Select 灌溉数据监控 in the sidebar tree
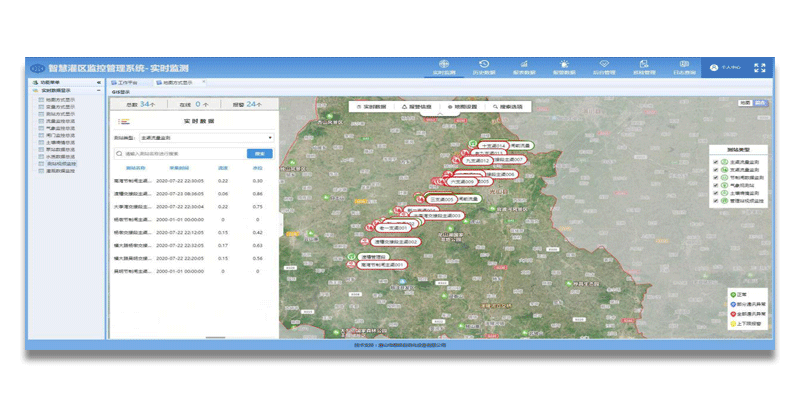 60,171
